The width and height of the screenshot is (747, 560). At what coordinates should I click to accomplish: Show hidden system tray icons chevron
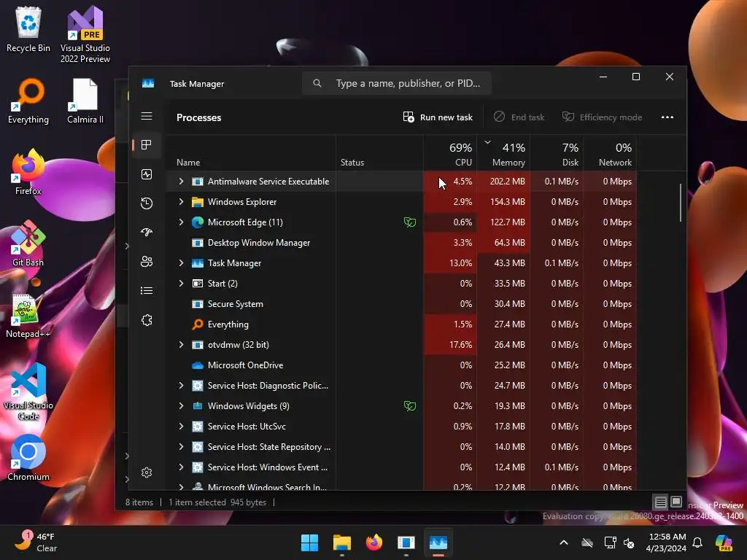pos(564,542)
